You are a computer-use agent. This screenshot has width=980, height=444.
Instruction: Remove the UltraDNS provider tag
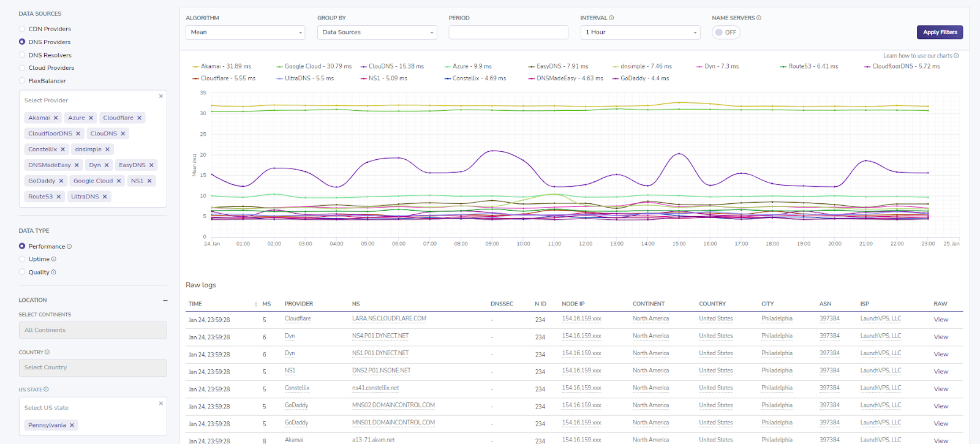(105, 197)
